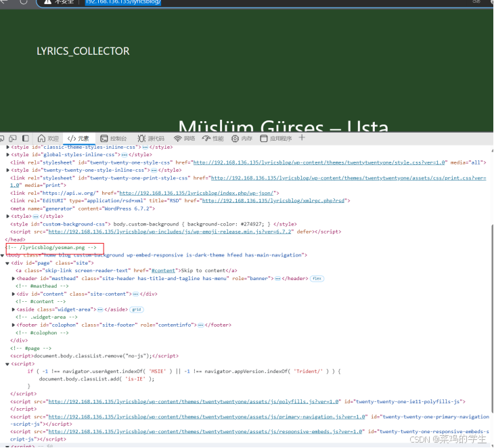Click ellipsis badge in the bare style row
Screen dimensions: 494x448
pyautogui.click(x=36, y=217)
